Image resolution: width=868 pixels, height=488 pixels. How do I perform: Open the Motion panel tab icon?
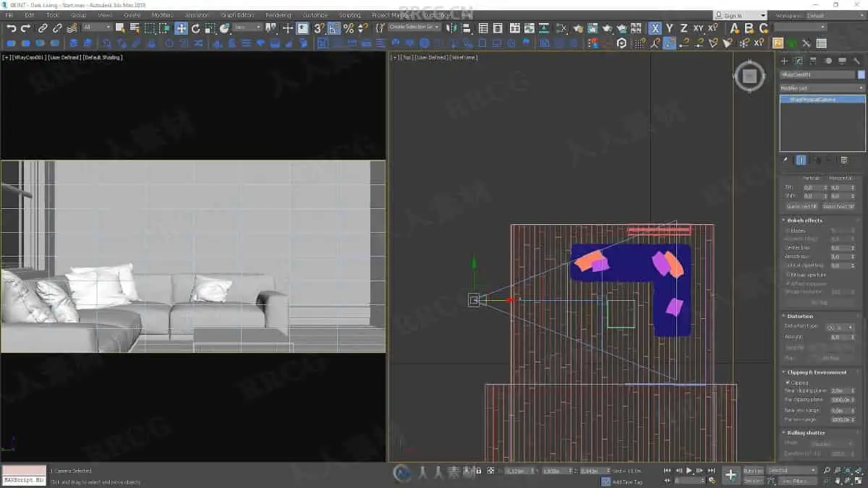coord(828,61)
